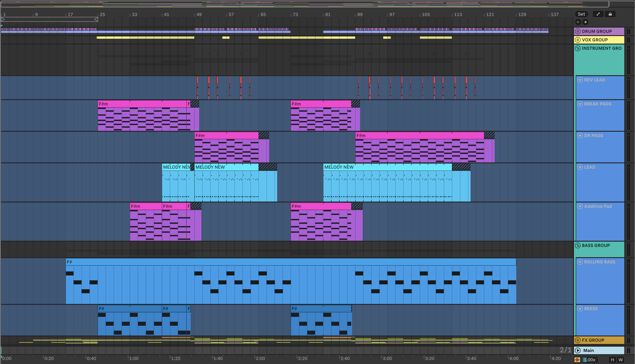Unfold the DRUM GROUP track
635x364 pixels.
(x=578, y=31)
